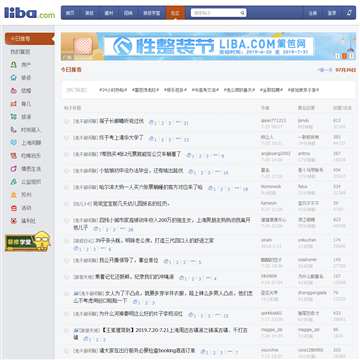Image resolution: width=360 pixels, height=360 pixels.
Task: Open the 福利社 icon in sidebar
Action: click(14, 221)
